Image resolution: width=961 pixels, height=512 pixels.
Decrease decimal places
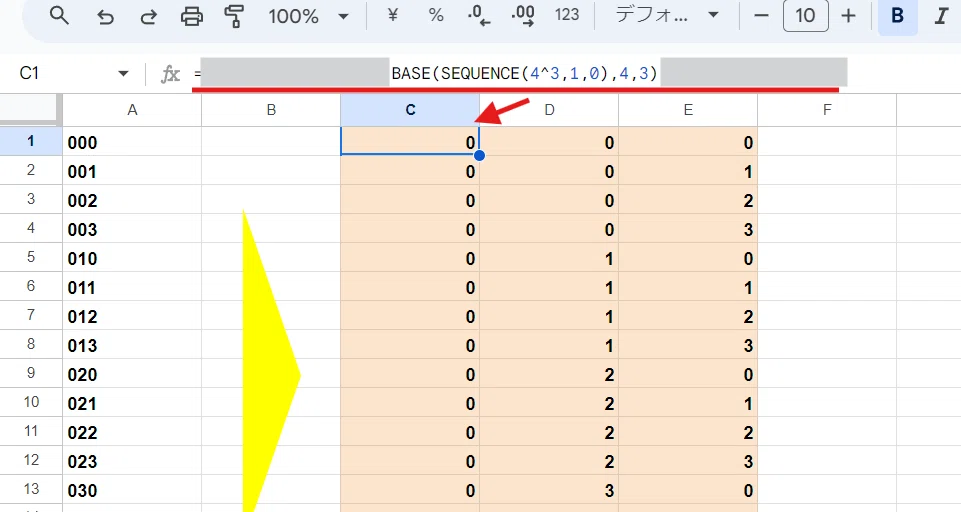(479, 16)
